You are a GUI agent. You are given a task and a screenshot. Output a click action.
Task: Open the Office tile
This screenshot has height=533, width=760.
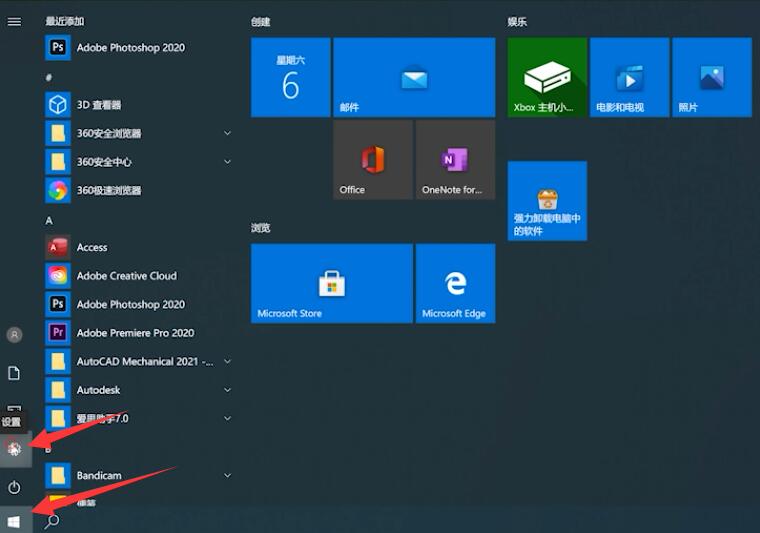point(373,160)
